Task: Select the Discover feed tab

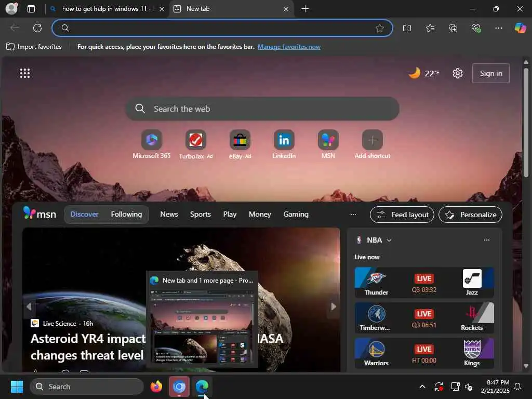Action: point(84,215)
